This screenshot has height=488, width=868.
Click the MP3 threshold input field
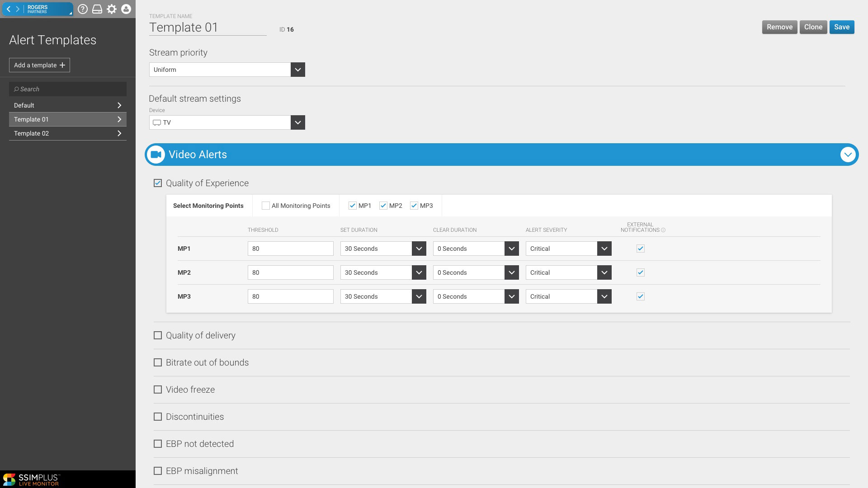[290, 296]
